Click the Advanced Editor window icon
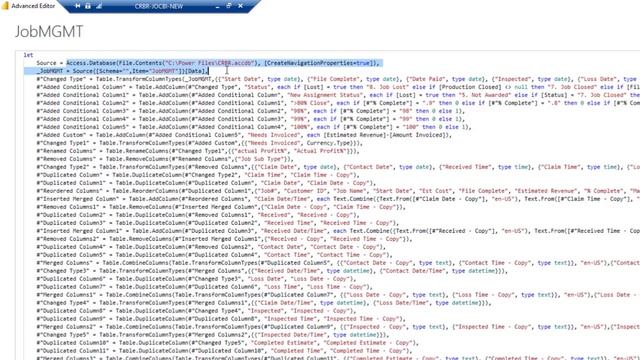This screenshot has width=640, height=360. [x=5, y=5]
